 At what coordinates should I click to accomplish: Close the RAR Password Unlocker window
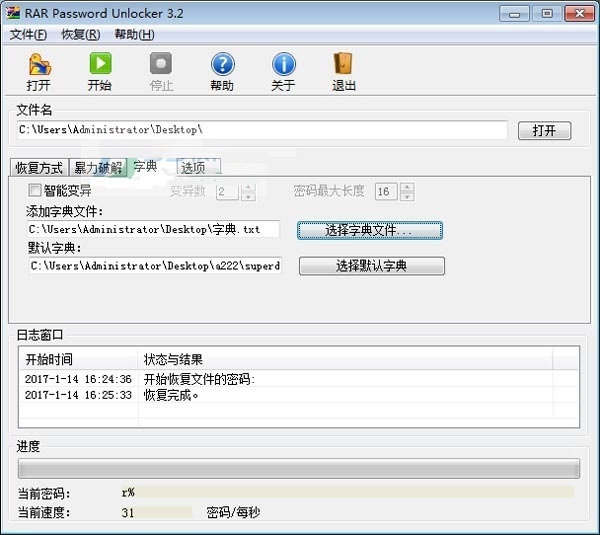[x=579, y=14]
